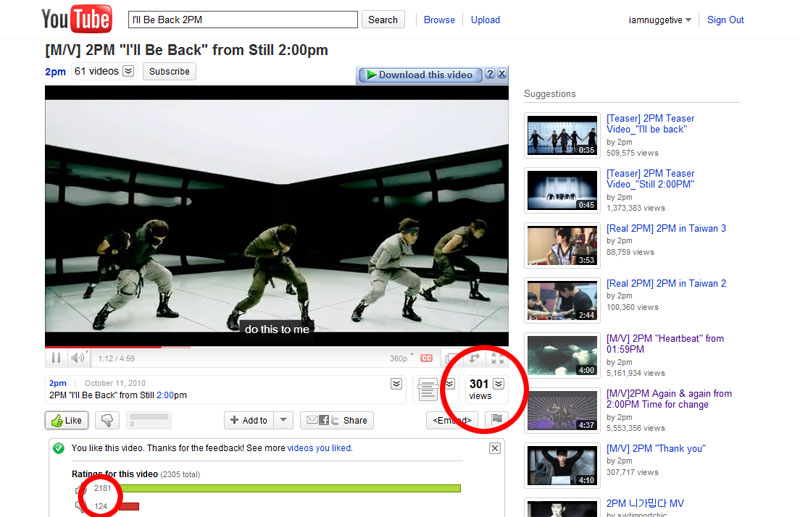Open the [Real 2PM] 2PM in Taiwan 2 link
This screenshot has height=517, width=800.
point(666,283)
